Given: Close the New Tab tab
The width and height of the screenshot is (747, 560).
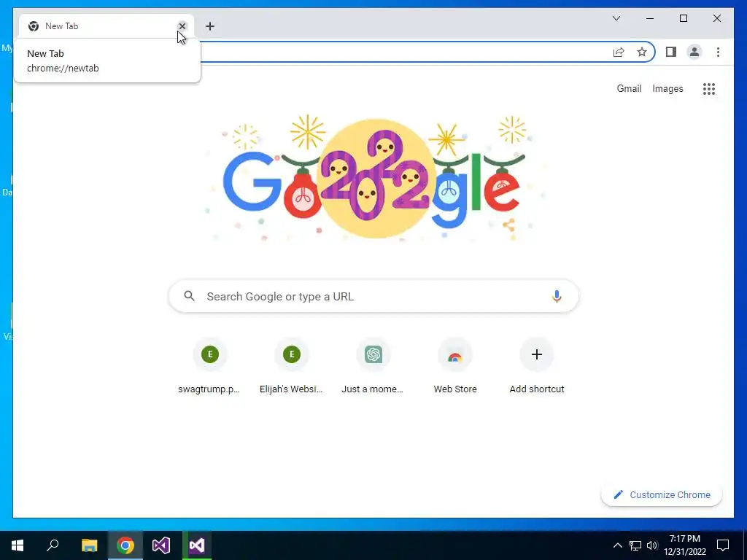Looking at the screenshot, I should click(x=182, y=26).
